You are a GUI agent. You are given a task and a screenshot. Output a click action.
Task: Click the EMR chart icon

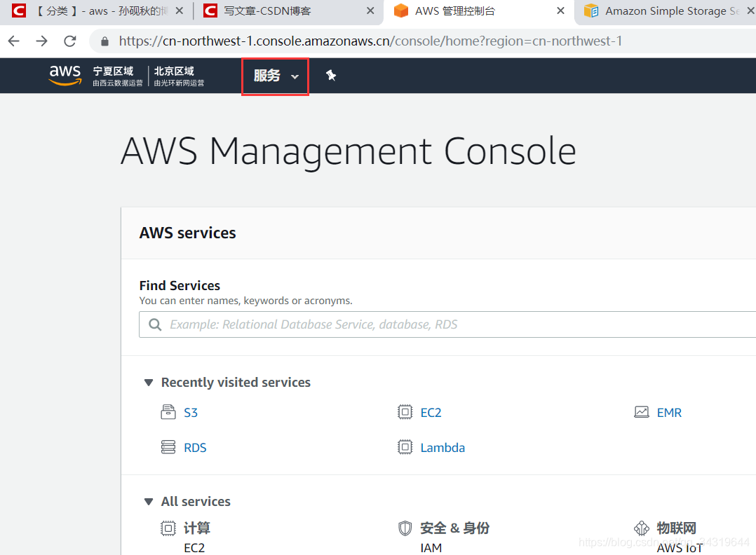[641, 412]
